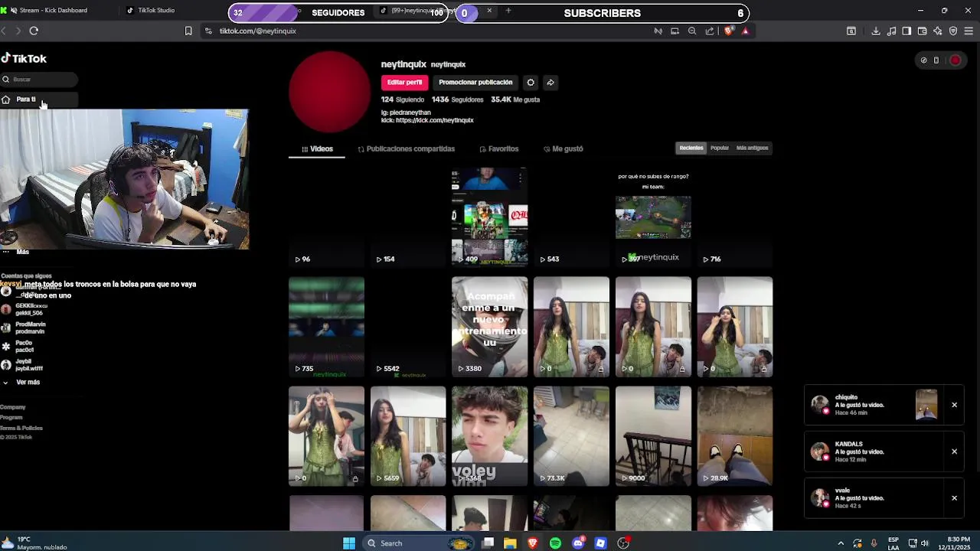Click the task view taskbar icon

point(488,543)
